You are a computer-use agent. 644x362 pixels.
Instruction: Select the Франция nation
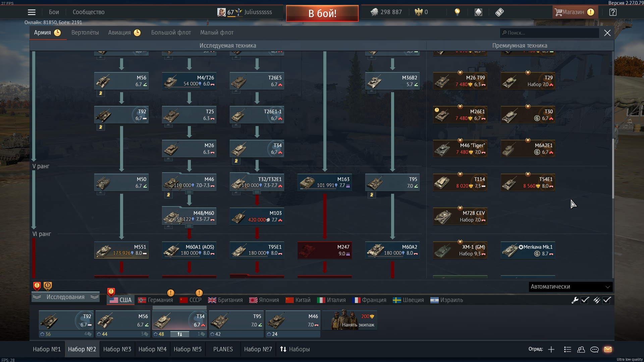369,300
